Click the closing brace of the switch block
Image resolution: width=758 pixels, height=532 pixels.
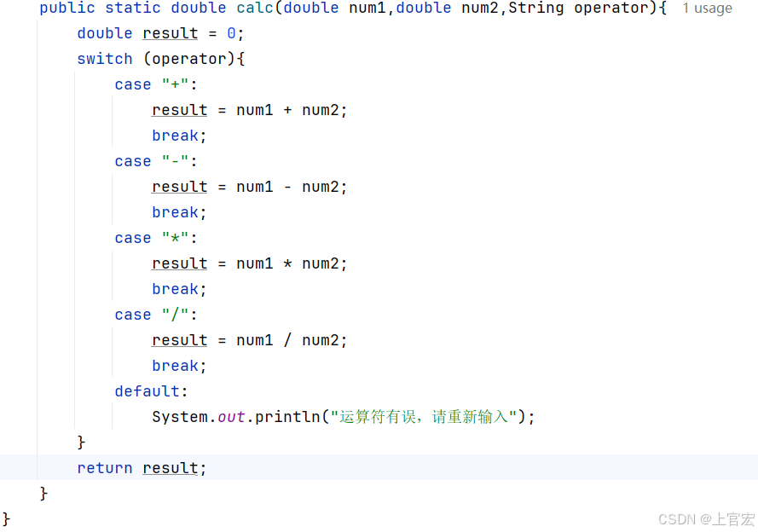[x=81, y=442]
